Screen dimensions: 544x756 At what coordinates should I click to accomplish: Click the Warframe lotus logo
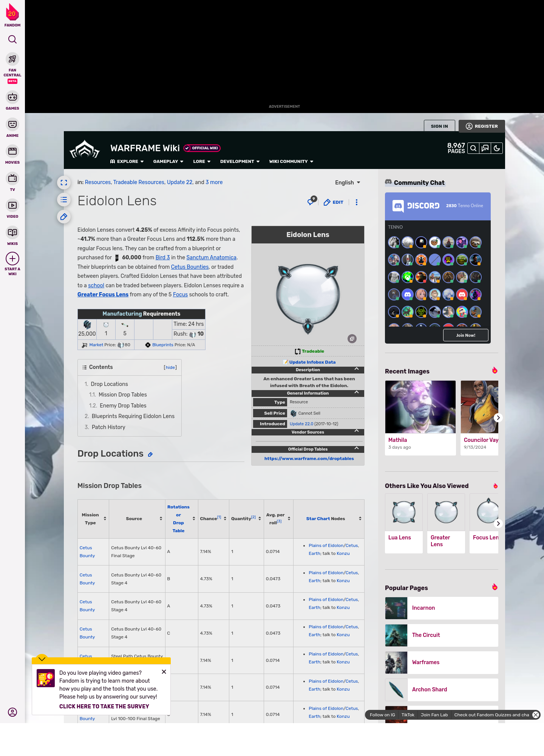(85, 150)
